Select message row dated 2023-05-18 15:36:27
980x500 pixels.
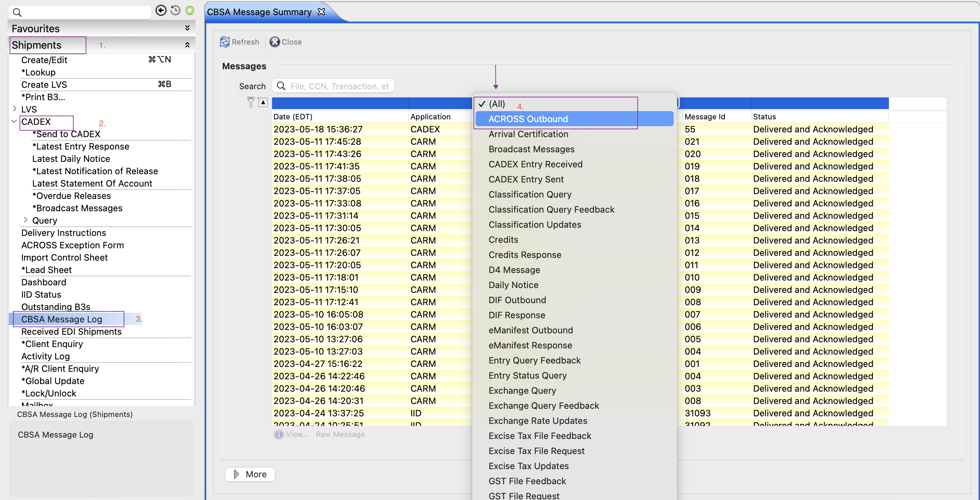coord(580,129)
